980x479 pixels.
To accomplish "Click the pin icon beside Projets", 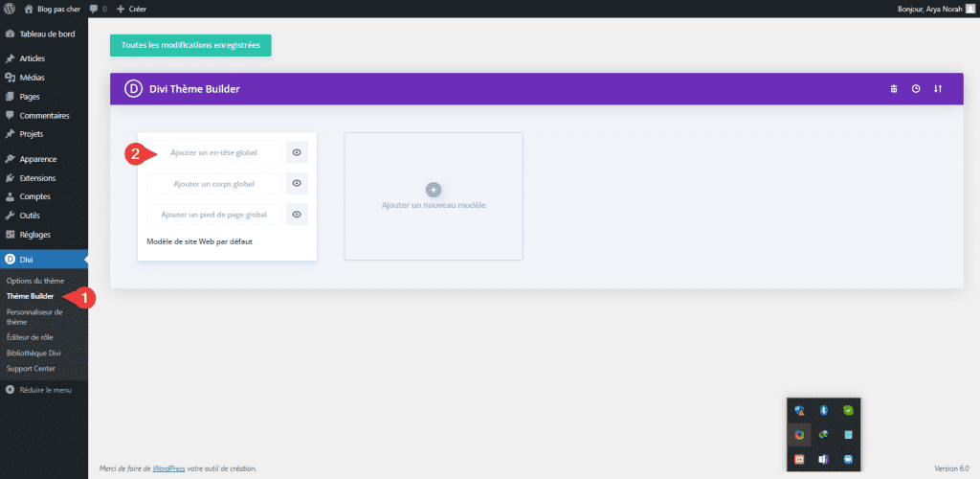I will (10, 134).
